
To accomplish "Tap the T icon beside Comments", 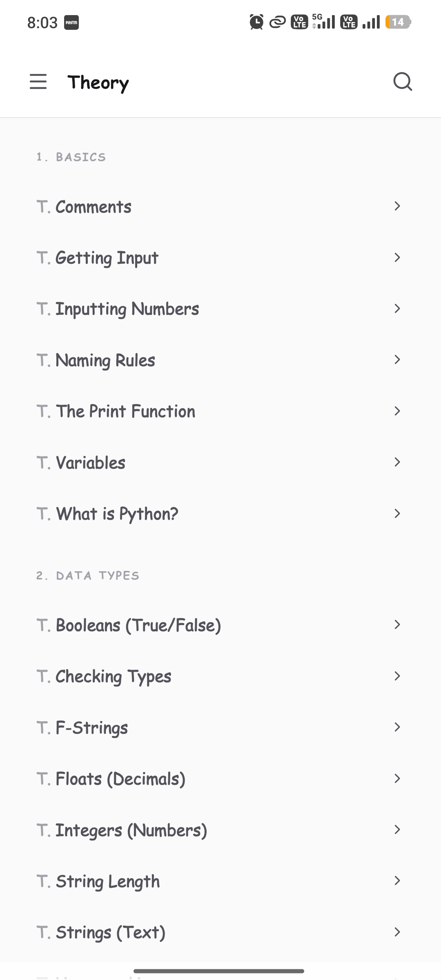I will (x=43, y=207).
